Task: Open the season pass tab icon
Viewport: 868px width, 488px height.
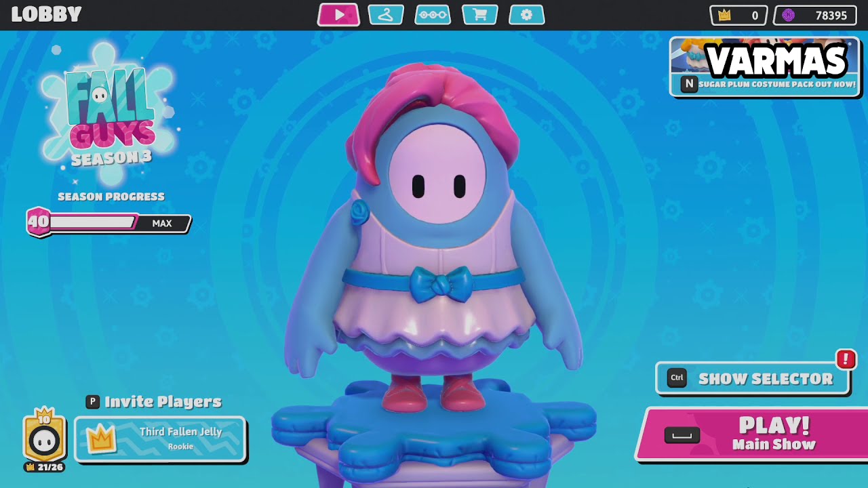Action: click(433, 15)
